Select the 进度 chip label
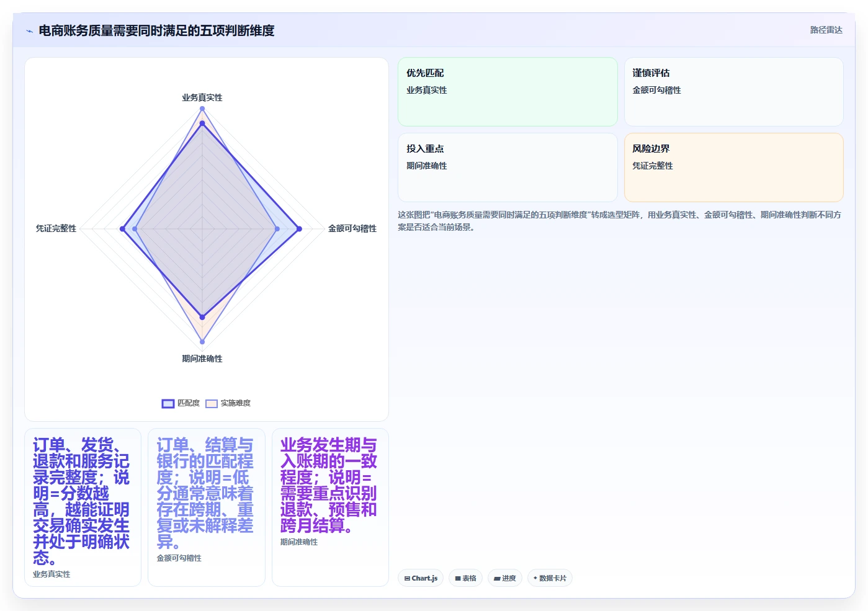 click(509, 578)
